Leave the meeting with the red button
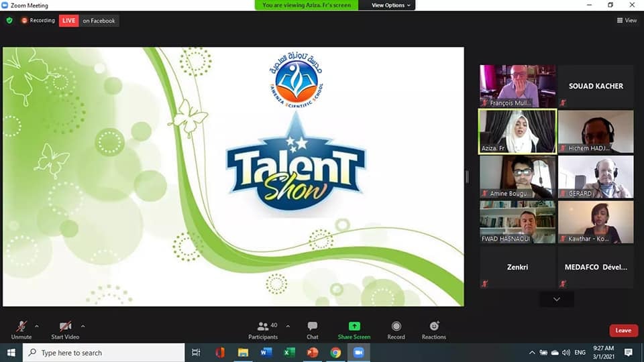Screen dimensions: 644x362 (x=623, y=330)
